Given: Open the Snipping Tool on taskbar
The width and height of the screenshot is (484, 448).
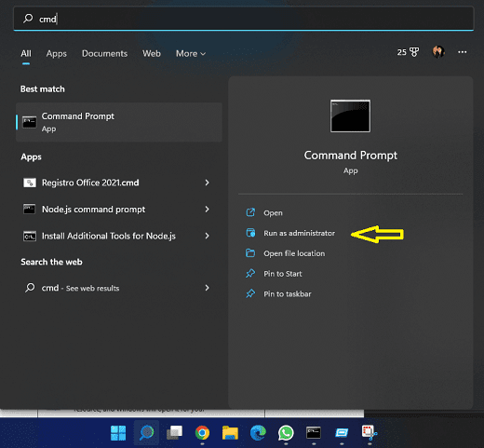Looking at the screenshot, I should 370,433.
